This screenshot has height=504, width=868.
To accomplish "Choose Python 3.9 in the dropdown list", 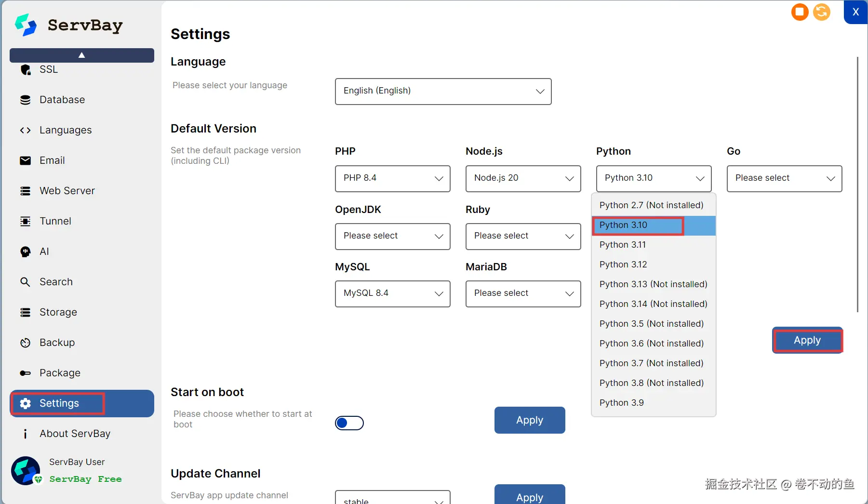I will [x=622, y=403].
